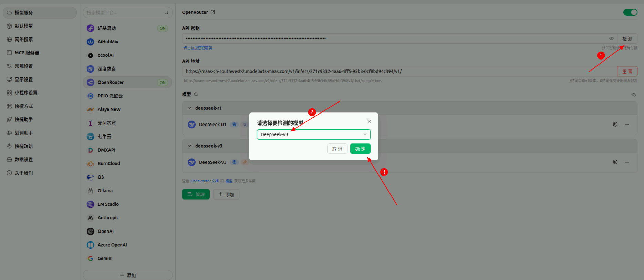Open 默认模型 settings section
The width and height of the screenshot is (644, 280).
[x=40, y=26]
